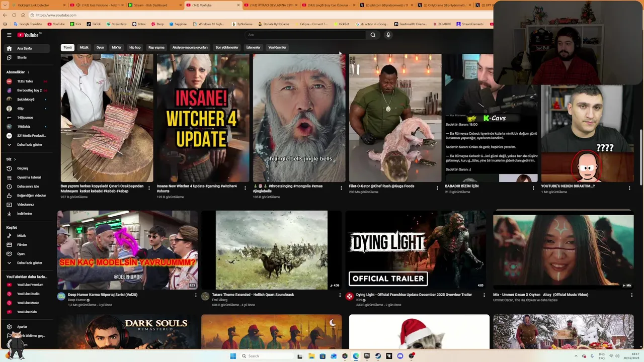Open TikTok bookmark
Screen dimensions: 644x362
coord(93,24)
